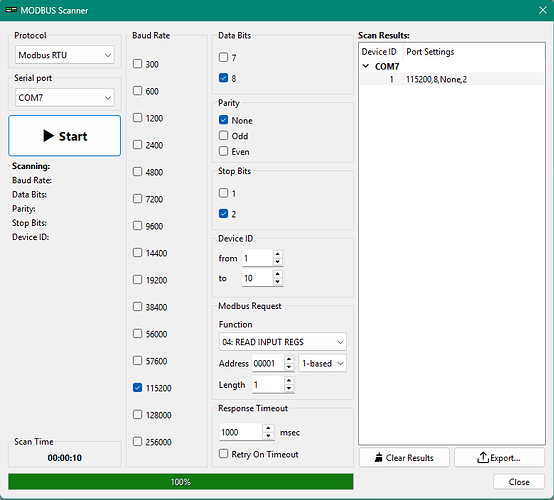The height and width of the screenshot is (500, 554).
Task: Collapse the COM7 node in Scan Results
Action: 366,66
